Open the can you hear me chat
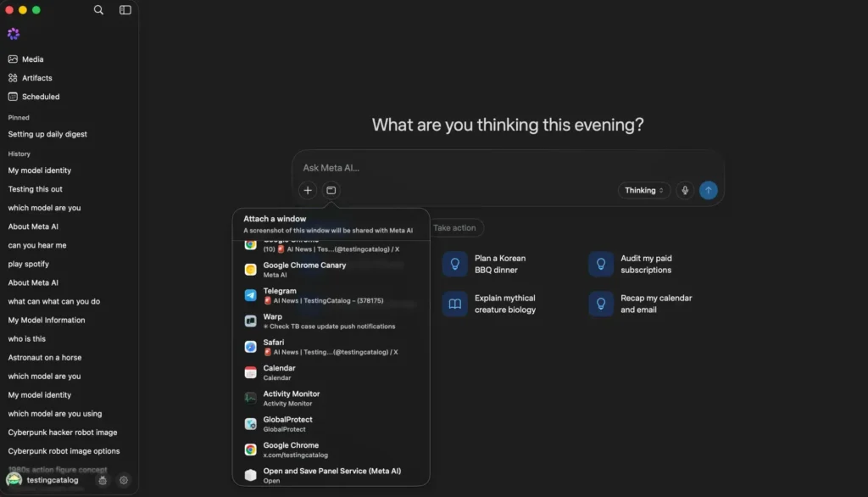Image resolution: width=868 pixels, height=497 pixels. click(37, 245)
